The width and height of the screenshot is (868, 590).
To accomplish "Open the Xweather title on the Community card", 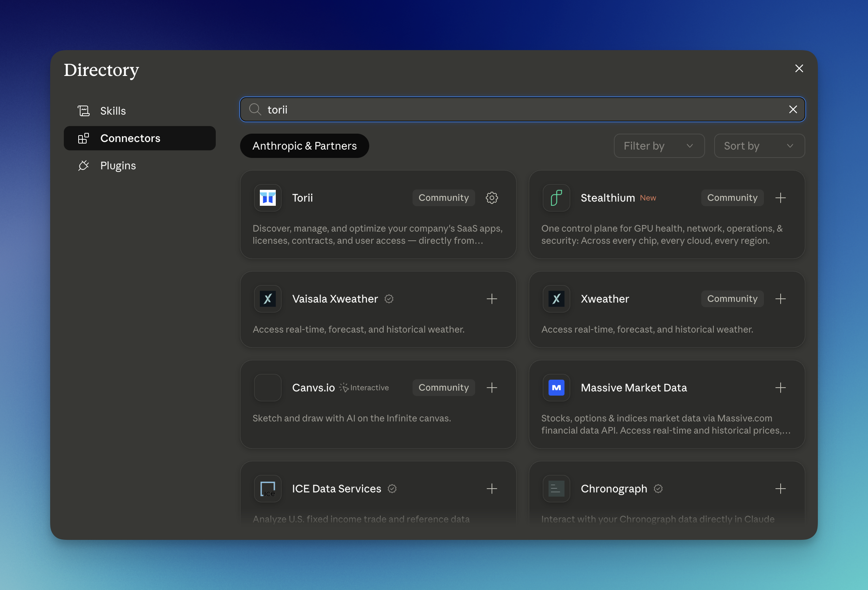I will [x=605, y=299].
